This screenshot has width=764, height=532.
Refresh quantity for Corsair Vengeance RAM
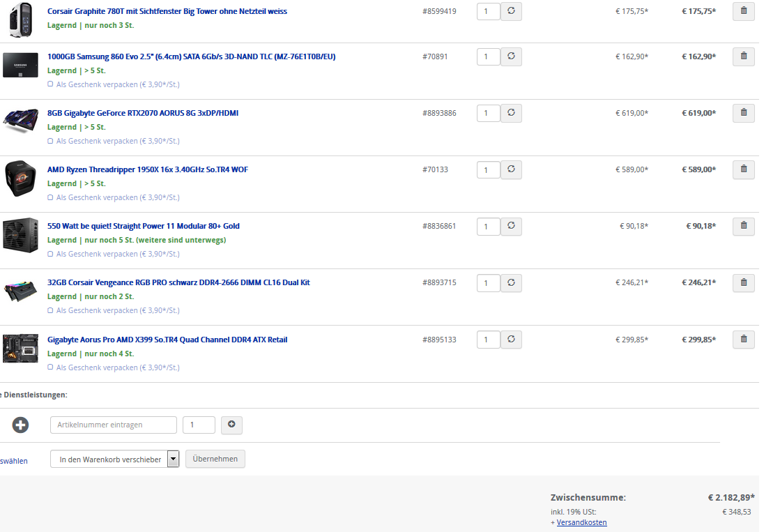pyautogui.click(x=511, y=282)
